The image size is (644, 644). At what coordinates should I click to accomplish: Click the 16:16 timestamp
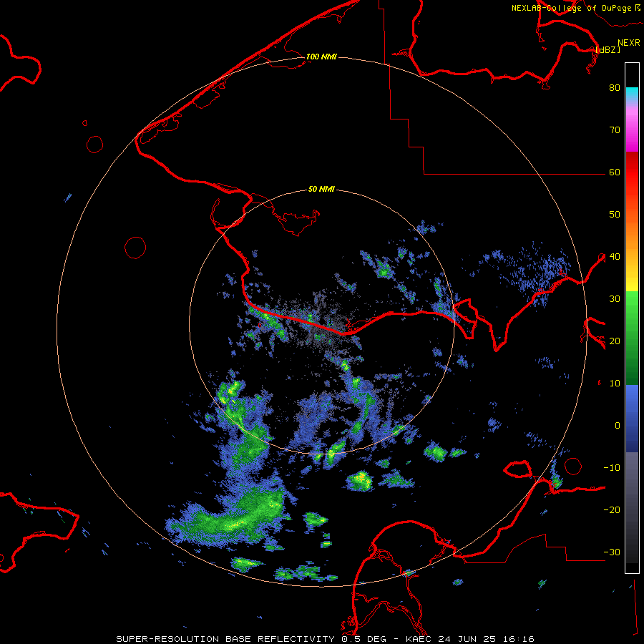click(518, 639)
